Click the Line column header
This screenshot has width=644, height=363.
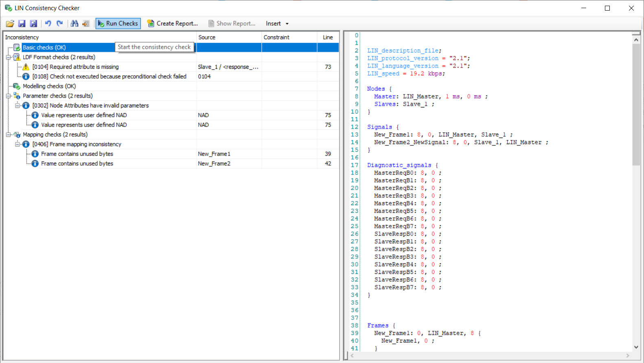tap(328, 37)
